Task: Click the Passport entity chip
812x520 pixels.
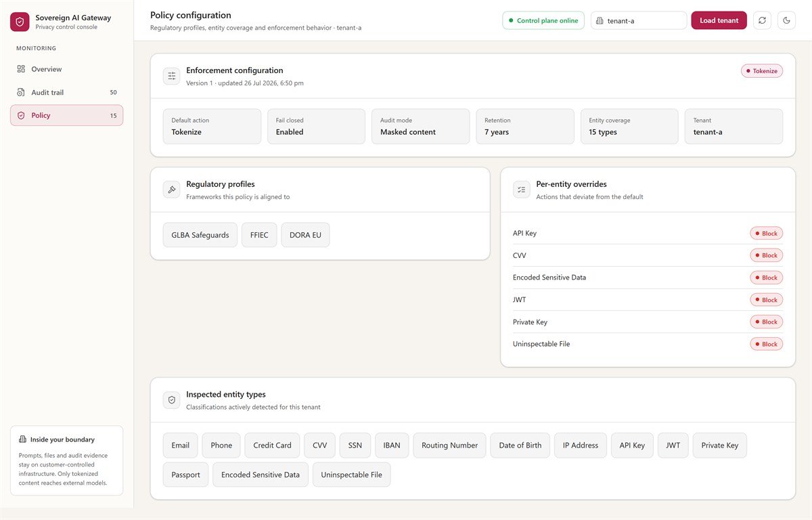Action: pos(185,475)
